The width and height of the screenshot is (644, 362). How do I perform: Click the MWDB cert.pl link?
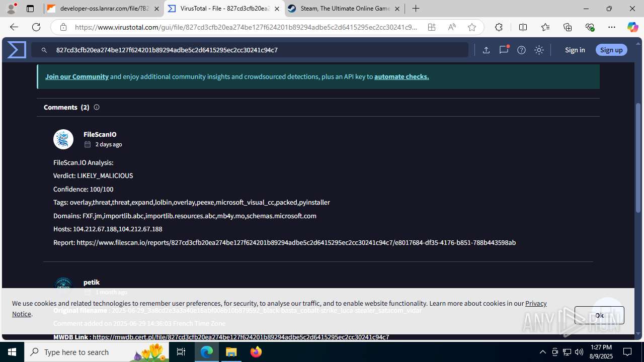click(240, 337)
